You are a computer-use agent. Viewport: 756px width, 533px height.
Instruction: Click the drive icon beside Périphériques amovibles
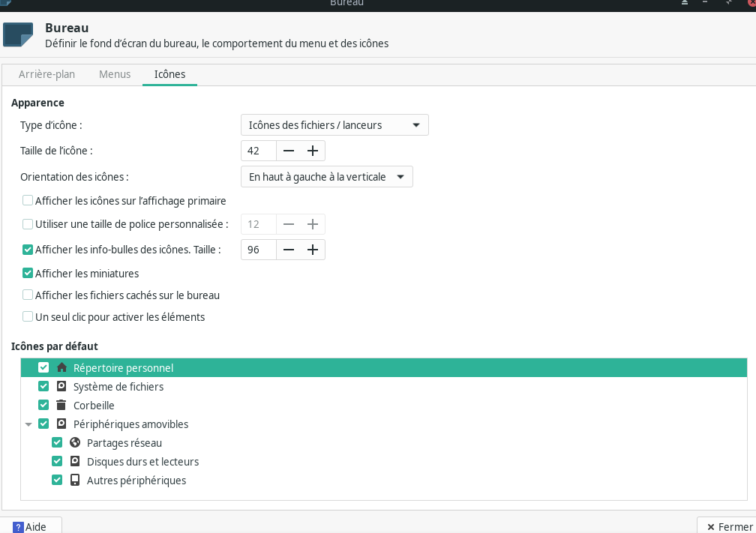pos(61,424)
